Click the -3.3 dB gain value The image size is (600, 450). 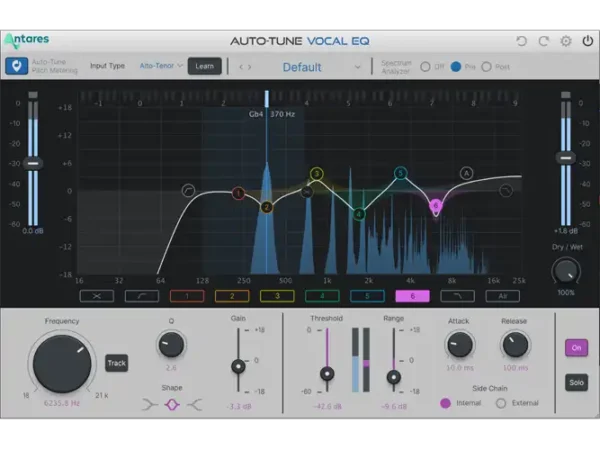(x=239, y=406)
